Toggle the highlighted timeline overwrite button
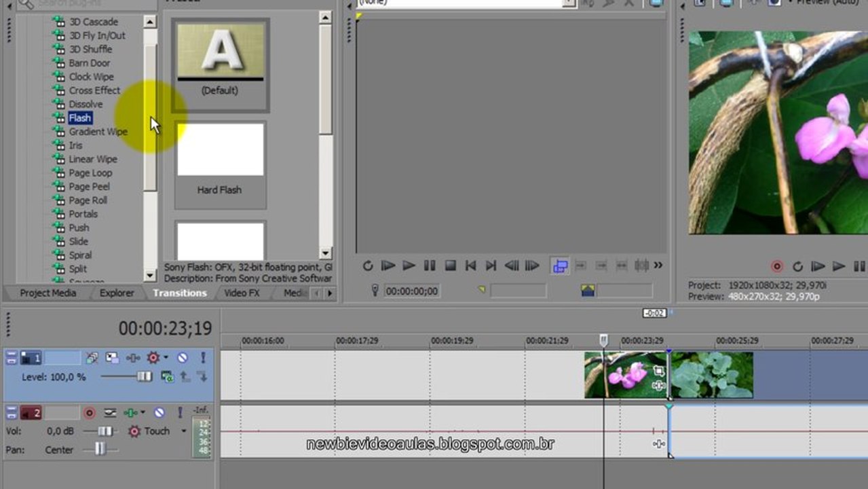The width and height of the screenshot is (868, 489). [x=560, y=266]
